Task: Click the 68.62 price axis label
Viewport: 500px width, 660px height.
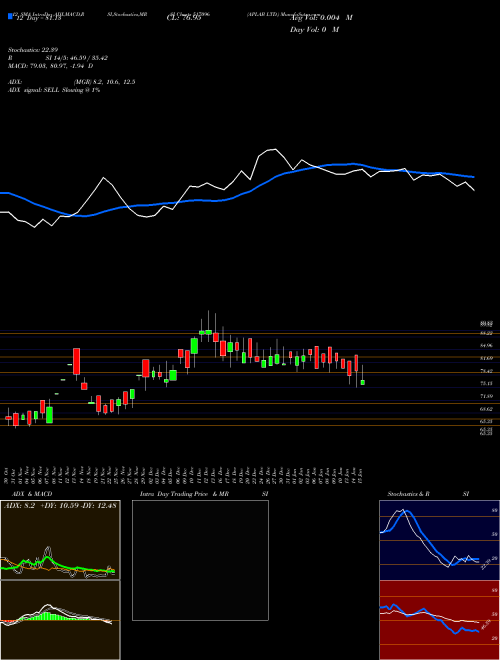Action: (x=487, y=409)
